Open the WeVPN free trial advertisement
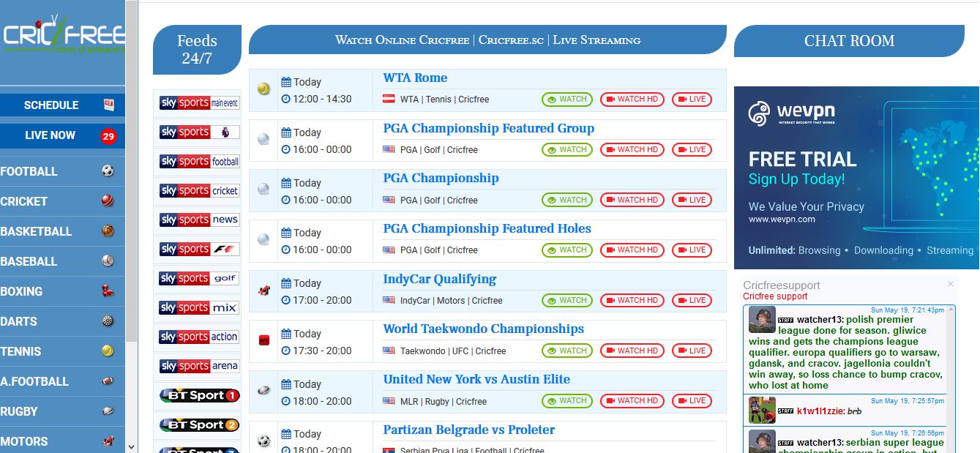The image size is (980, 453). tap(856, 178)
